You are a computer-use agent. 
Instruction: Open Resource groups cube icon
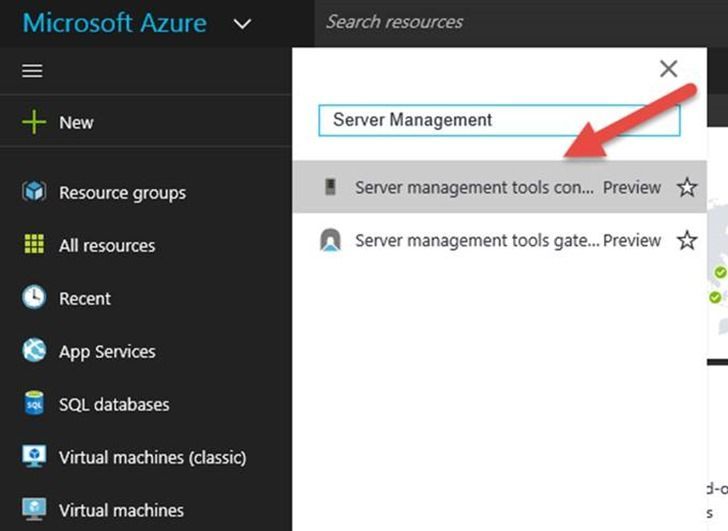pyautogui.click(x=34, y=192)
